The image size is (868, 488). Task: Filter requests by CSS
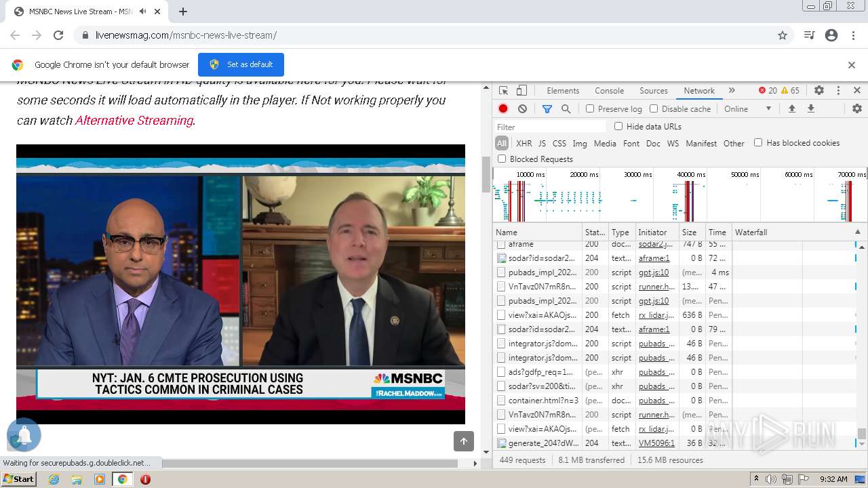(x=559, y=143)
